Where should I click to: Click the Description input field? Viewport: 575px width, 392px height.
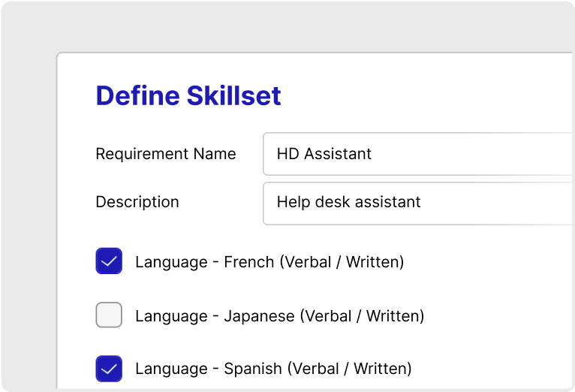tap(418, 204)
